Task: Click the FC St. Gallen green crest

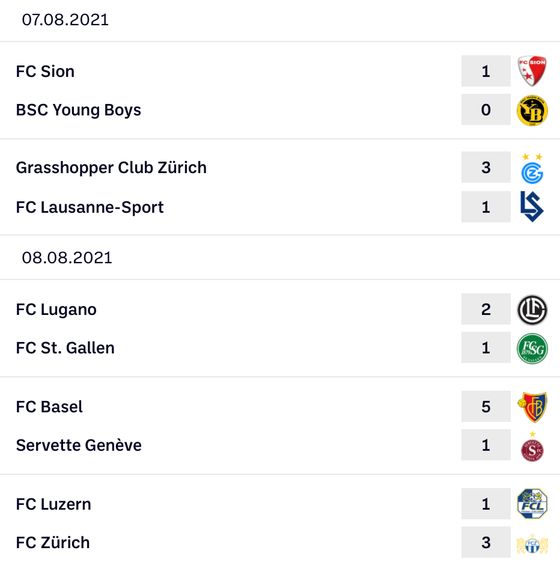Action: (x=532, y=348)
